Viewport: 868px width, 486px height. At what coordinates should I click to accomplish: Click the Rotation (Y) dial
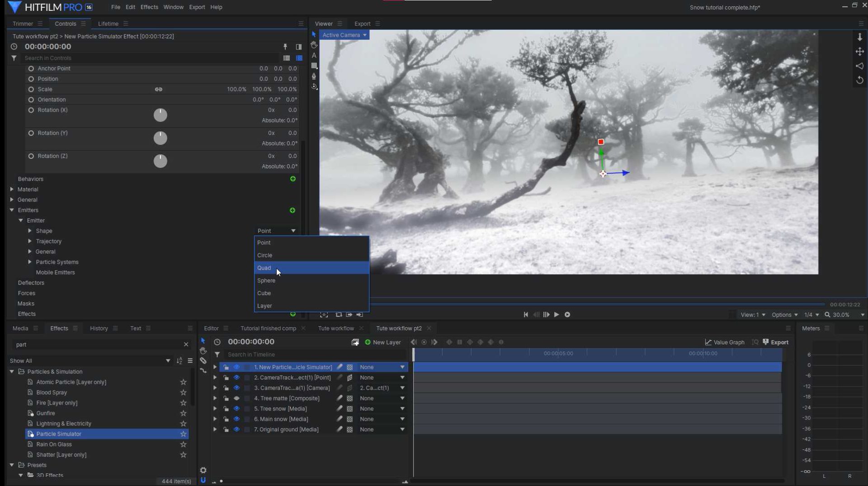pos(160,138)
